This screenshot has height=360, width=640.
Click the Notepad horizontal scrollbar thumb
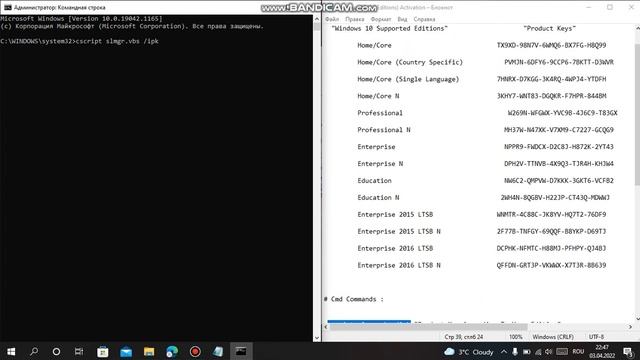pos(429,327)
